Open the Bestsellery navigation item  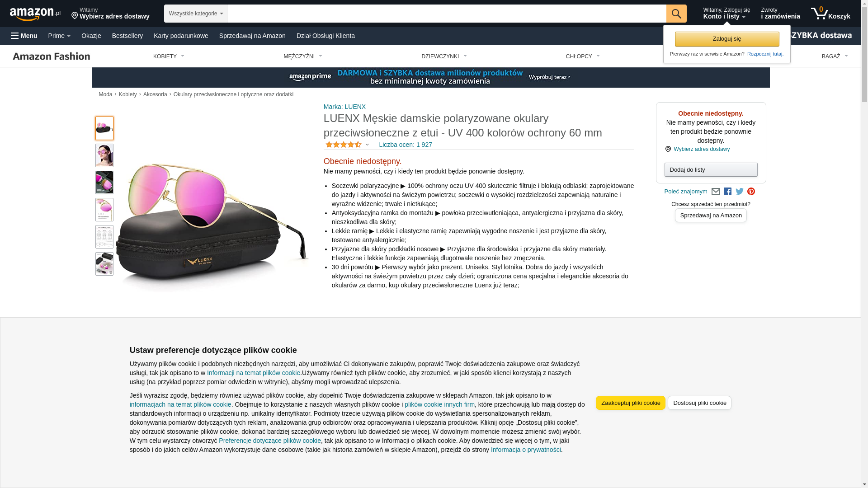pyautogui.click(x=127, y=36)
